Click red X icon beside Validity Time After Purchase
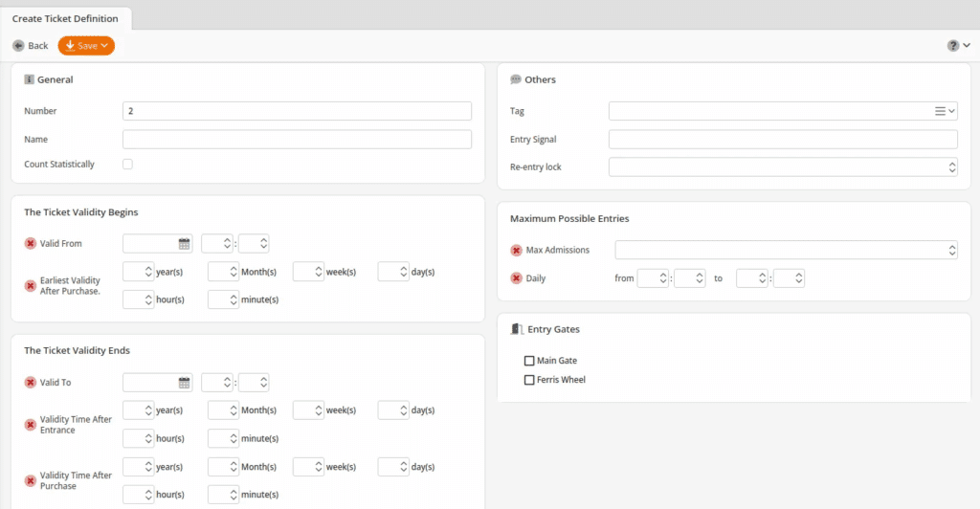Screen dimensions: 980x509 [x=30, y=480]
